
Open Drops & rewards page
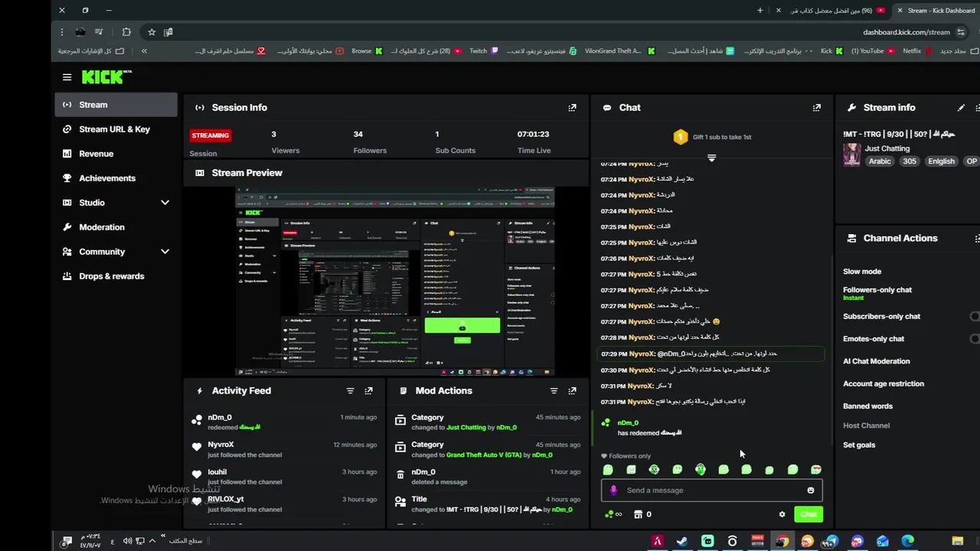tap(116, 276)
